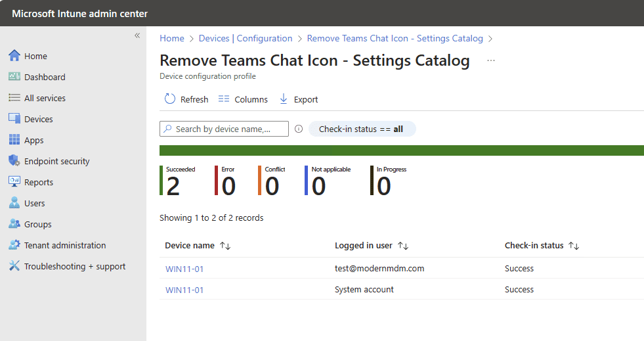Click the Troubleshooting + support wrench icon

point(14,266)
